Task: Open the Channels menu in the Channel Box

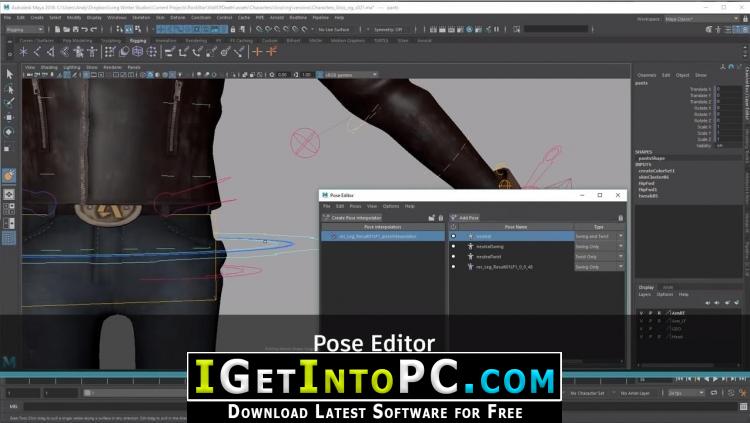Action: 646,75
